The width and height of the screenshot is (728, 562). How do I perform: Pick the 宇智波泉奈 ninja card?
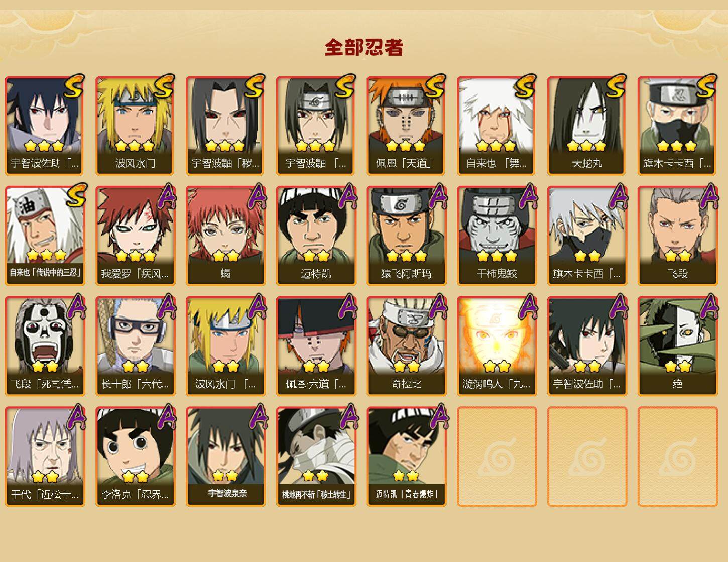click(225, 457)
